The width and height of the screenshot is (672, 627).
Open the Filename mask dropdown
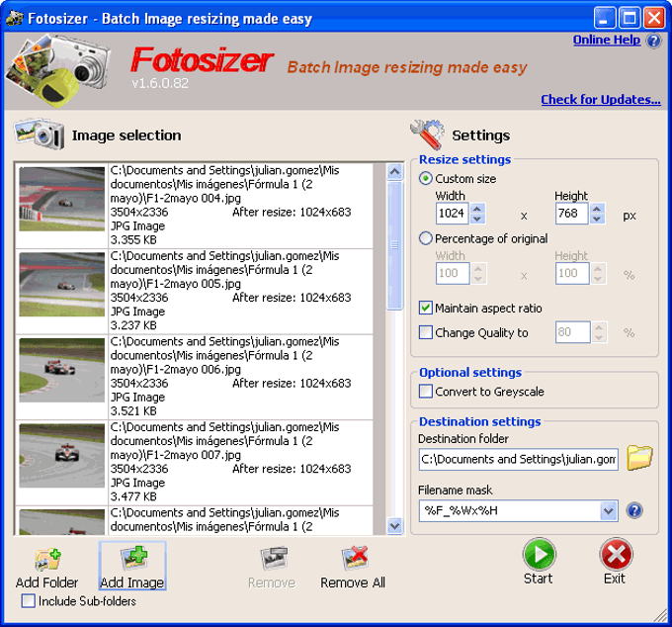pyautogui.click(x=609, y=510)
